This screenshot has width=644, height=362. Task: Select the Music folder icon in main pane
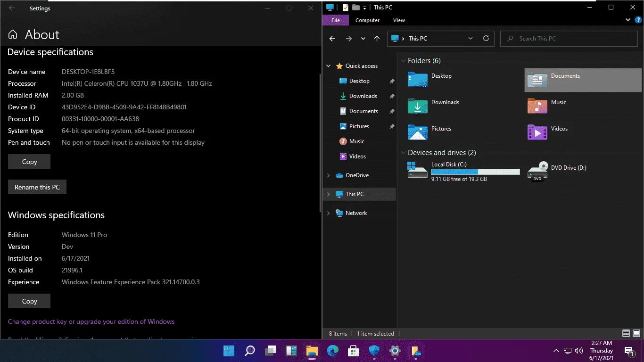(537, 106)
